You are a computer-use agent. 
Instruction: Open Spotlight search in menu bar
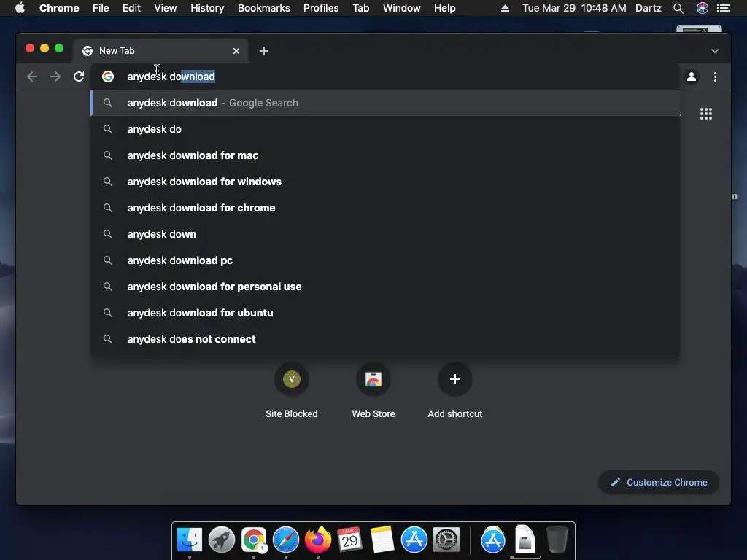tap(678, 8)
